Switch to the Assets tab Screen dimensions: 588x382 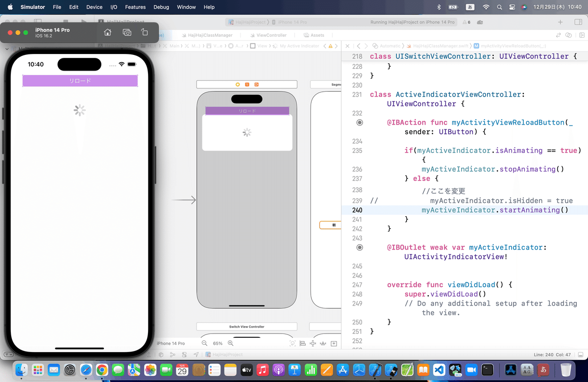click(x=314, y=35)
